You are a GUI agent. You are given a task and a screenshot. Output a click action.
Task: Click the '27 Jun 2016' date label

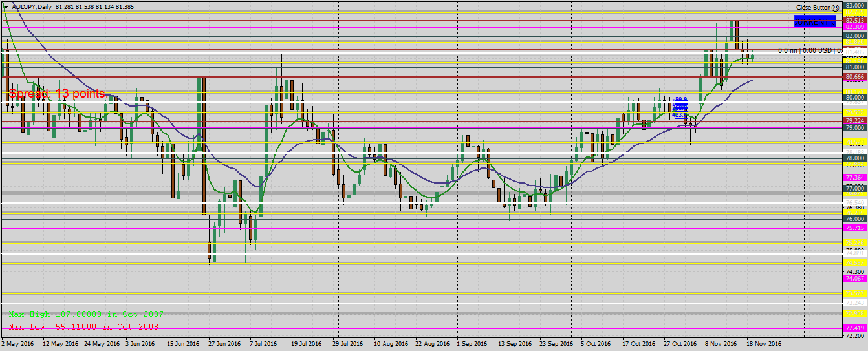tap(226, 344)
